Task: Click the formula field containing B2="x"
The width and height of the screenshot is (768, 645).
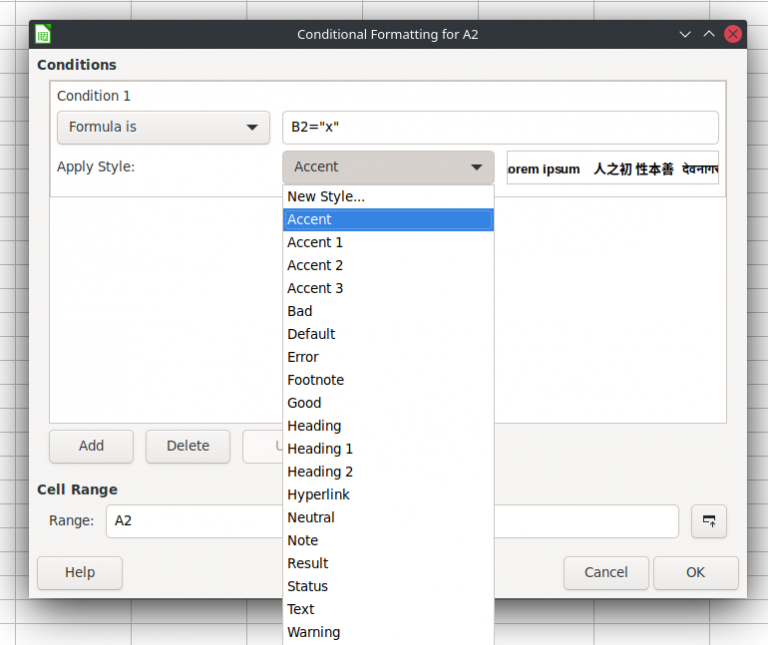Action: [500, 127]
